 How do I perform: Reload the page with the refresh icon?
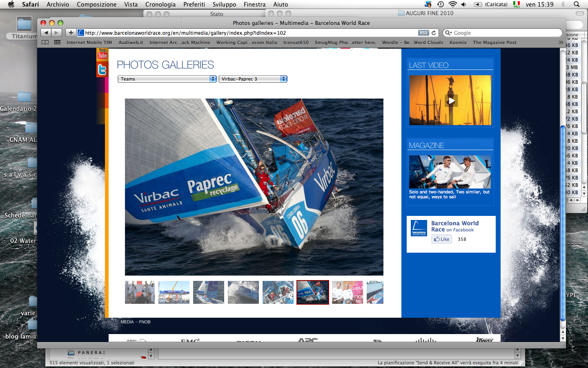tap(434, 33)
